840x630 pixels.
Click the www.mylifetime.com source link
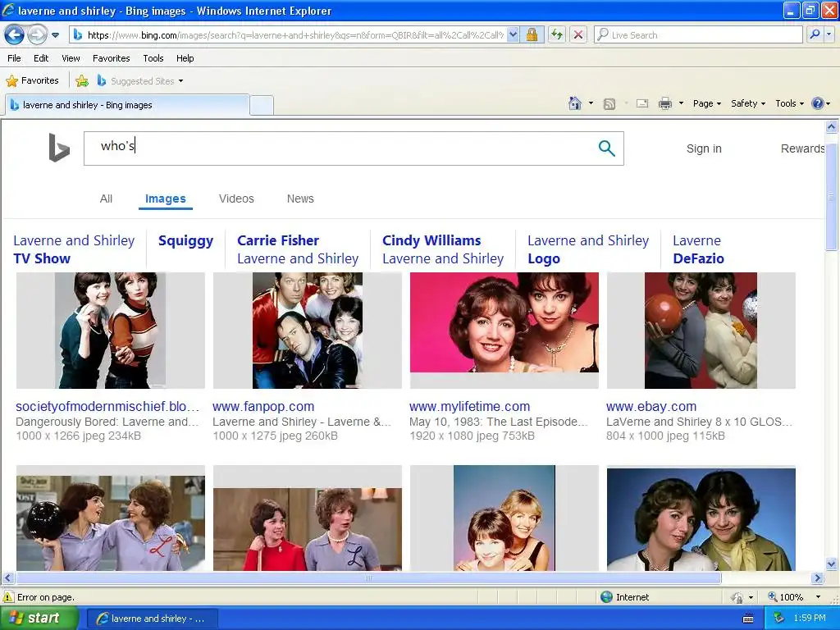pyautogui.click(x=470, y=407)
